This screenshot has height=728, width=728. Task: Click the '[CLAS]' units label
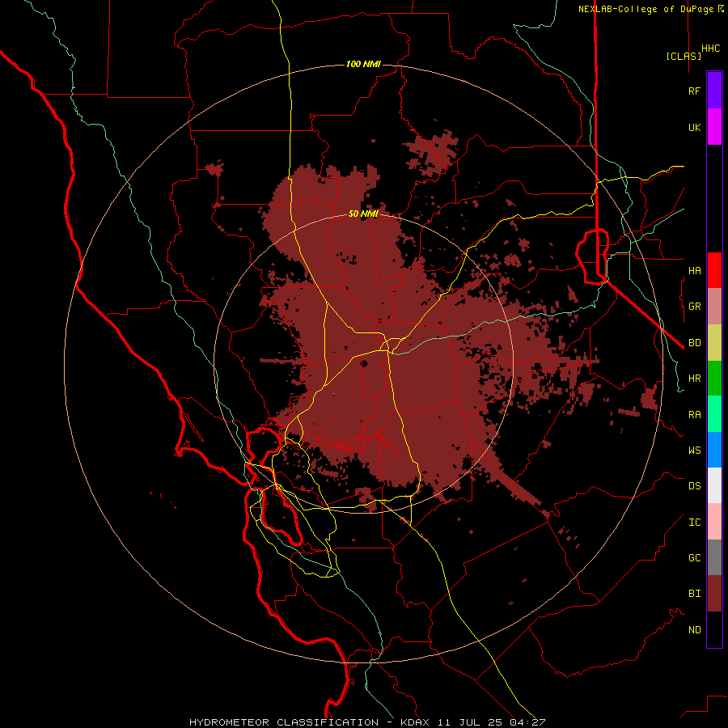[684, 56]
